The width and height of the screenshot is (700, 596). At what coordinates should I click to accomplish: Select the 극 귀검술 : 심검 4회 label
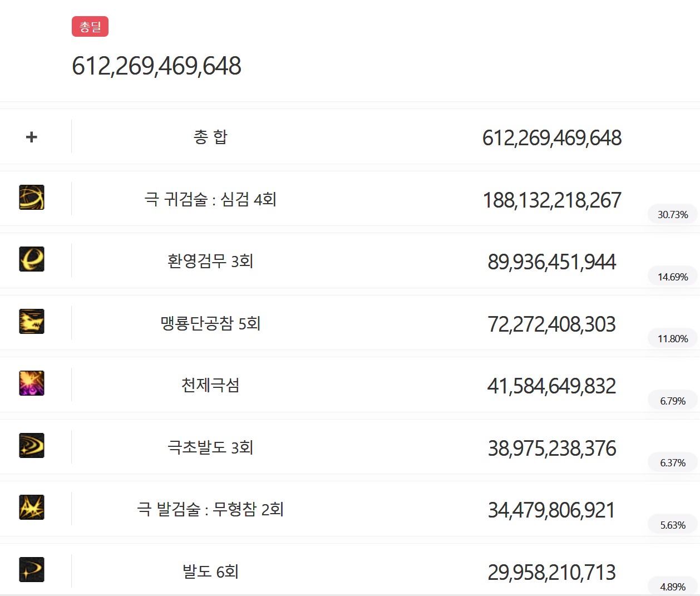pyautogui.click(x=210, y=199)
